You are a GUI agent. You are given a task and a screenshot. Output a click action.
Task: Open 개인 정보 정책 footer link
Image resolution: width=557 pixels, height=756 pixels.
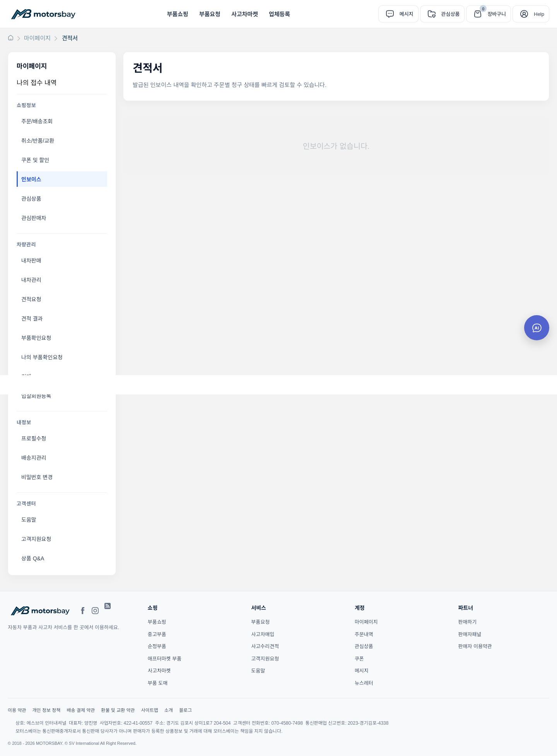click(x=46, y=710)
